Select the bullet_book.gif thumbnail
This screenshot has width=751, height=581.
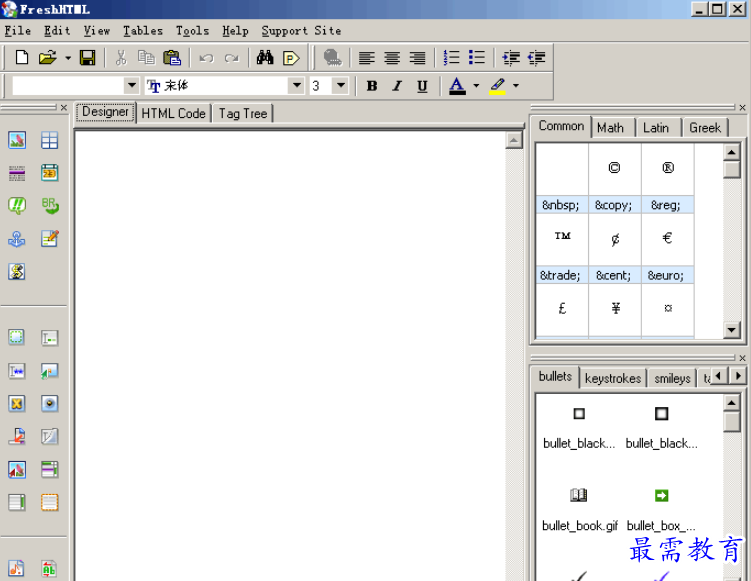pos(580,508)
